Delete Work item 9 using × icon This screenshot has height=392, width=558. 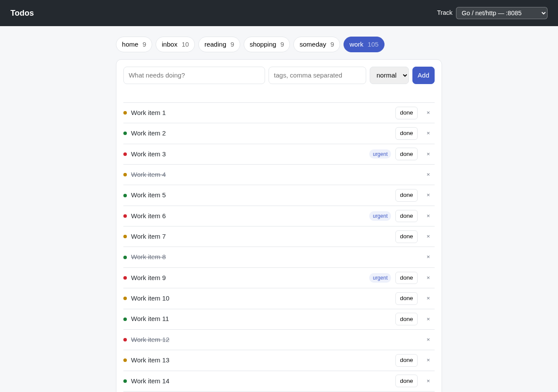coord(428,278)
